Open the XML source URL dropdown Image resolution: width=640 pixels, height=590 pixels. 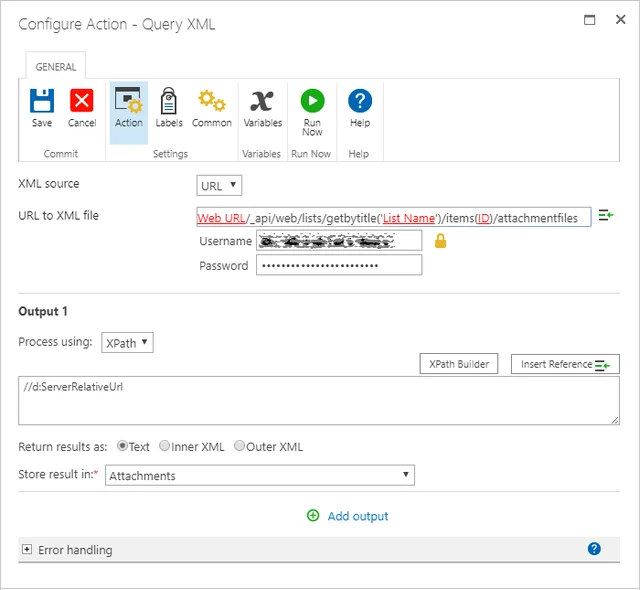[x=219, y=186]
